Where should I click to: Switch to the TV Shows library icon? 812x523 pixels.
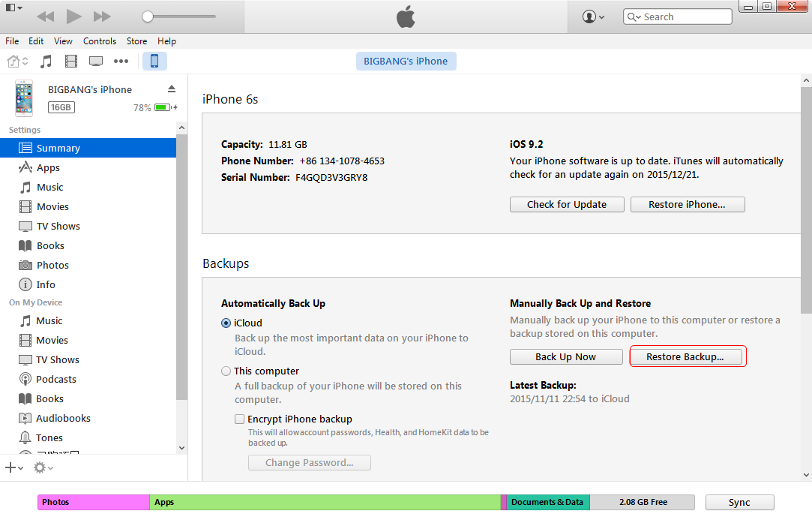96,62
